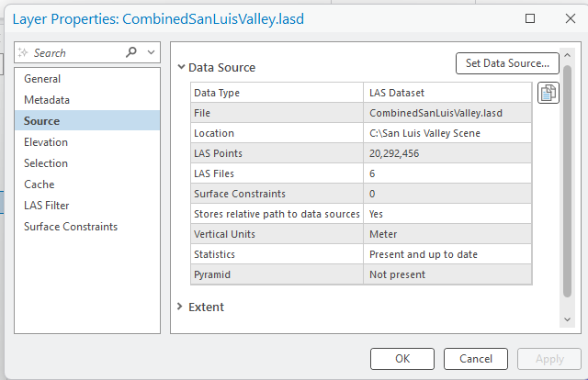Click the Layer Properties dialog title text
The height and width of the screenshot is (380, 588).
click(x=158, y=19)
